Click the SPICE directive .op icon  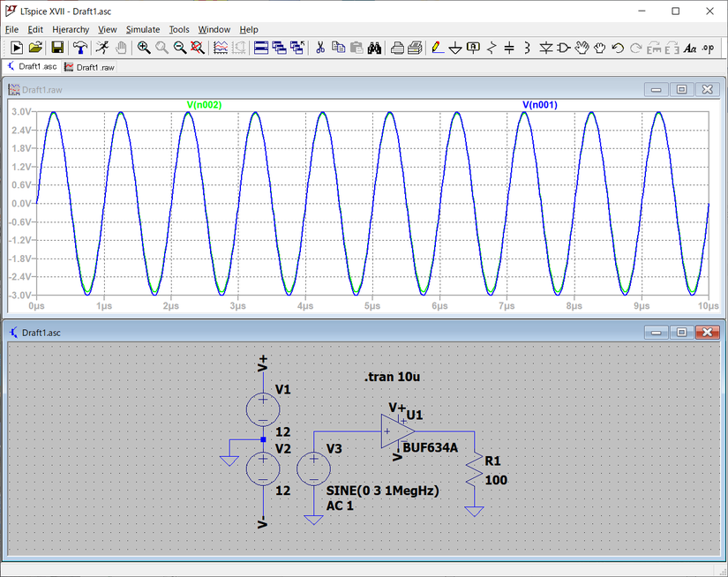[x=708, y=48]
